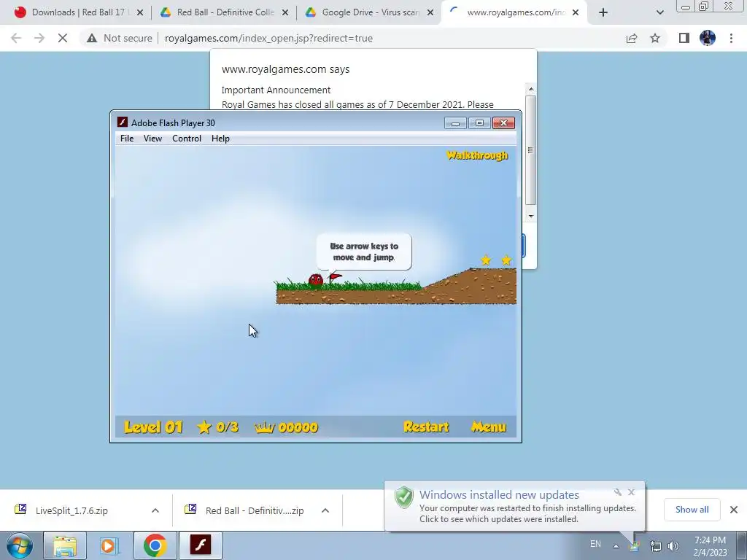Screen dimensions: 747x560
Task: Open the View menu in Flash Player
Action: coord(152,139)
